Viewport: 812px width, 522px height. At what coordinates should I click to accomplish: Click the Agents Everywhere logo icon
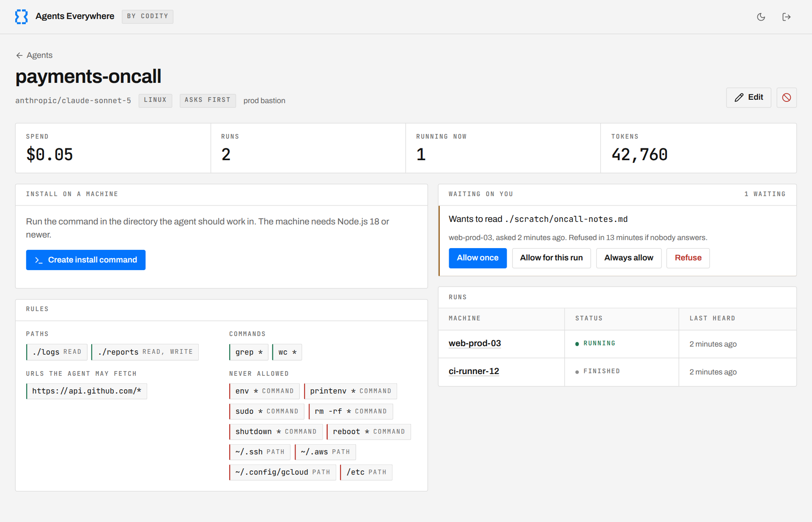point(21,16)
